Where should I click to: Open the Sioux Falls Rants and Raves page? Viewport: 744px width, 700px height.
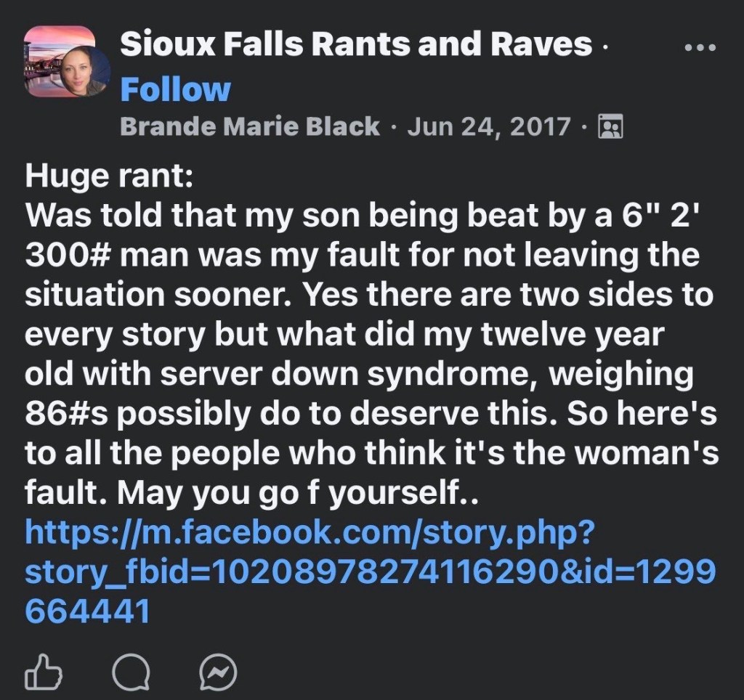click(x=356, y=45)
